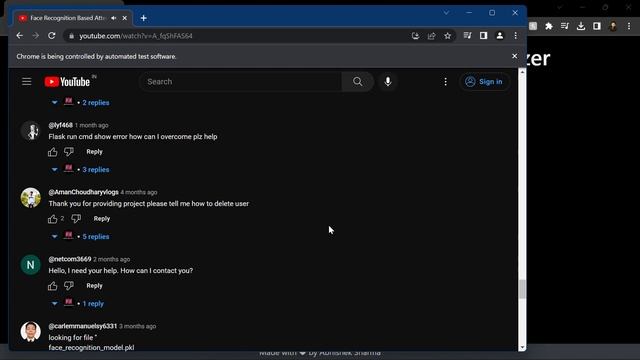This screenshot has height=360, width=640.
Task: Open the background window three-dot menu
Action: 629,26
